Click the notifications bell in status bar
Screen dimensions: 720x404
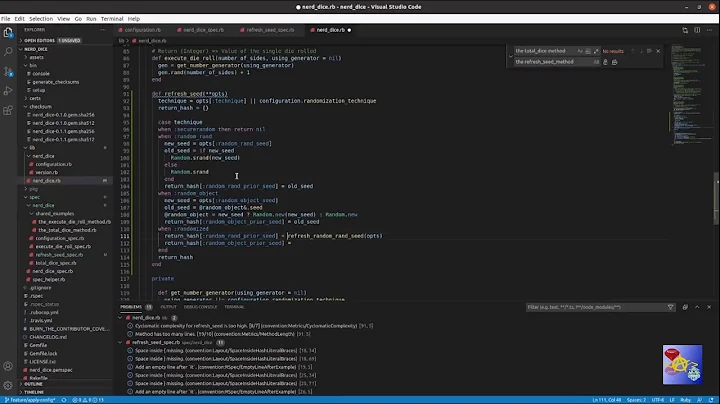711,400
